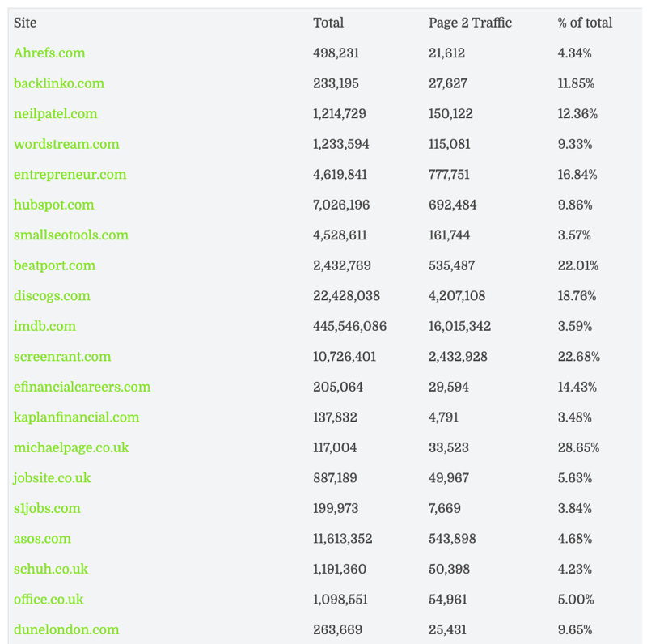Click efinancialcareers.com link
647x644 pixels.
pyautogui.click(x=82, y=387)
